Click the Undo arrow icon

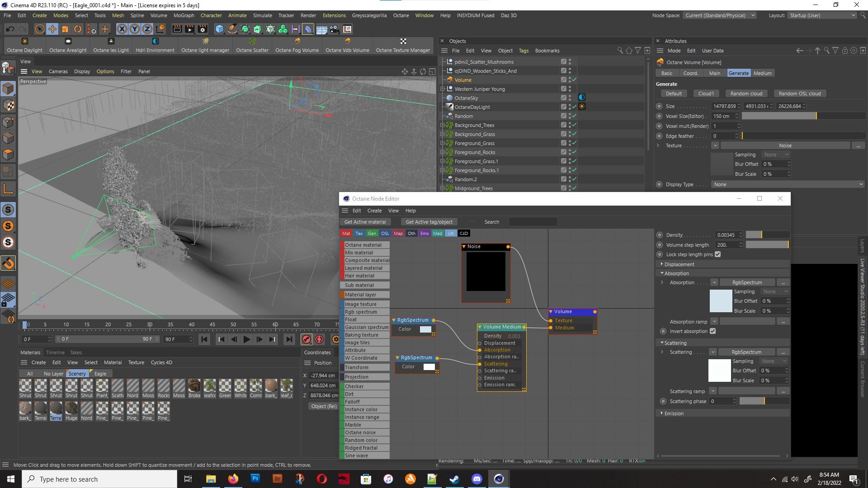[9, 29]
